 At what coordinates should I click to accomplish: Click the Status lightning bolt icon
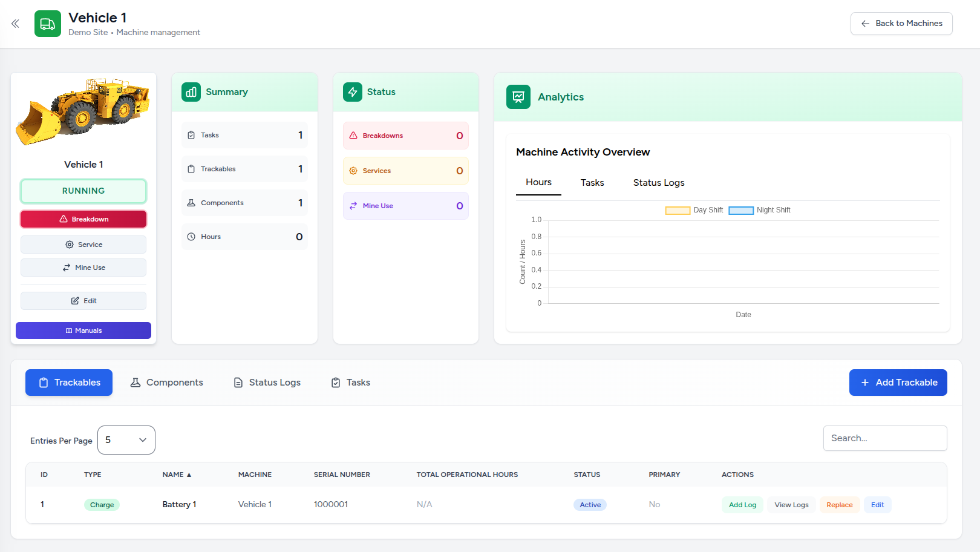353,92
